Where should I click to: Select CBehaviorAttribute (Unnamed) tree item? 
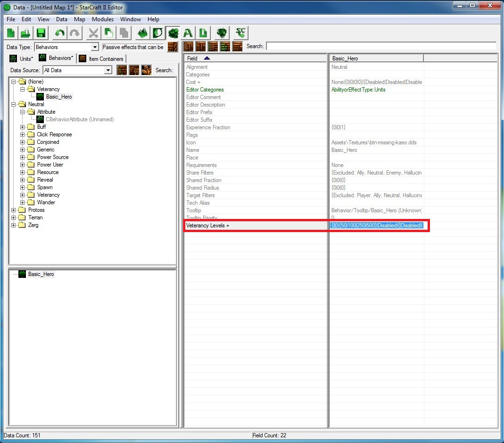point(80,119)
